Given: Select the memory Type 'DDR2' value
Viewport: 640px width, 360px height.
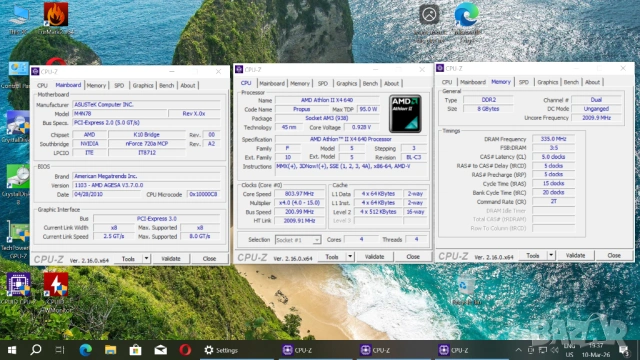Looking at the screenshot, I should click(488, 100).
